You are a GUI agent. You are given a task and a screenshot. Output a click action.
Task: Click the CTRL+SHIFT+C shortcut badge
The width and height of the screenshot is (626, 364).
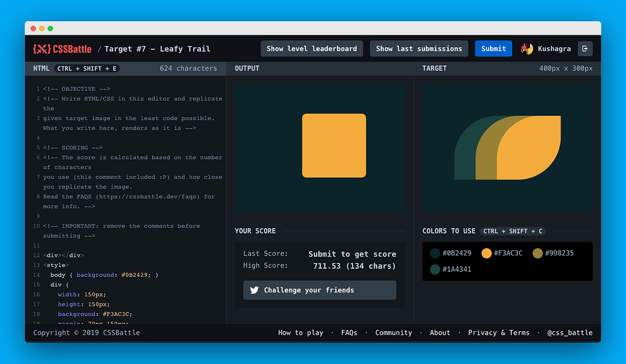click(x=514, y=231)
